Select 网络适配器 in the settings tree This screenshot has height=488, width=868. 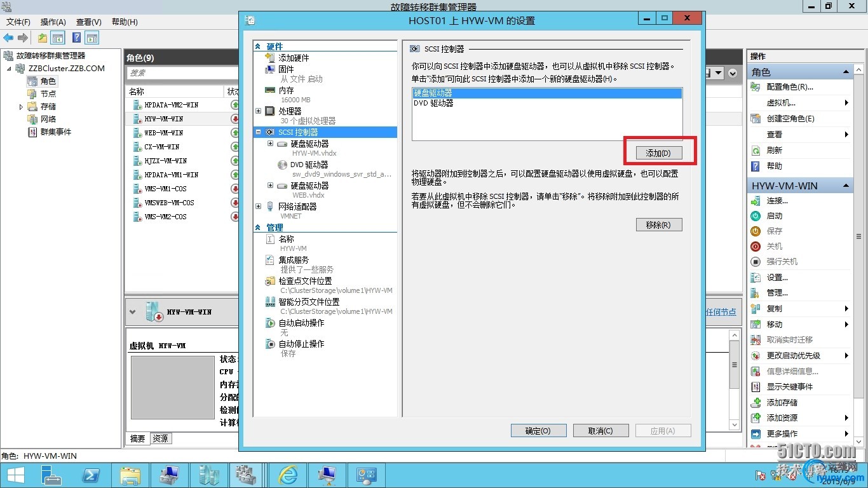pos(297,207)
